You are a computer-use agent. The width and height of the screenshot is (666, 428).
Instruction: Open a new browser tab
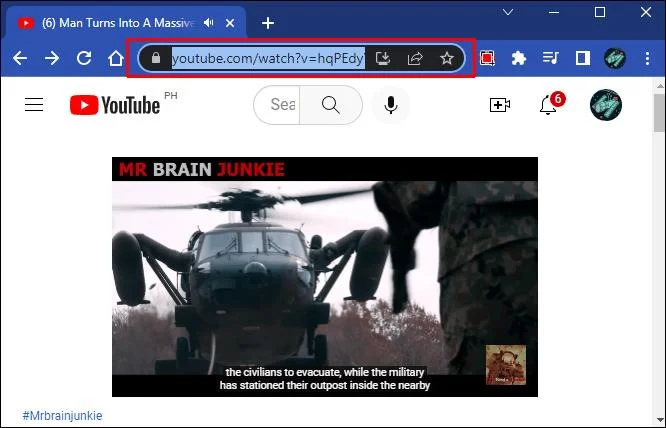268,23
